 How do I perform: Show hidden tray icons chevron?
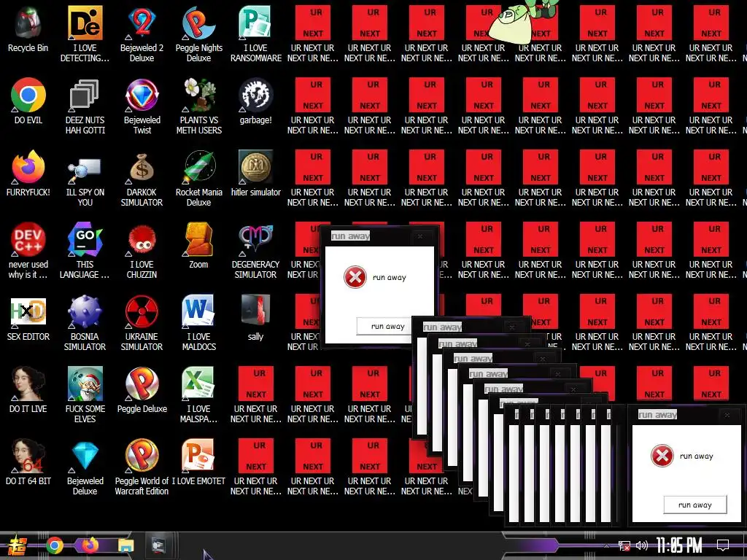(x=607, y=546)
